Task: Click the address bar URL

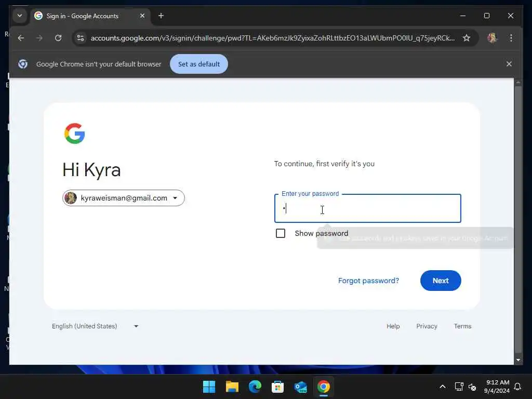Action: (272, 38)
